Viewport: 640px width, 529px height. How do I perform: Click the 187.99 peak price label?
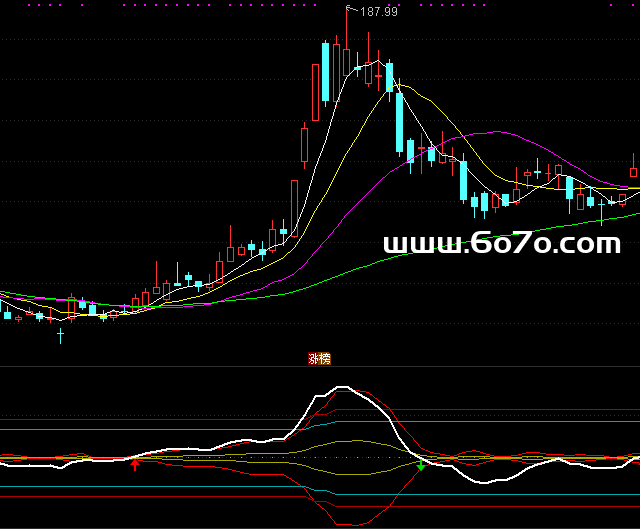pyautogui.click(x=378, y=12)
